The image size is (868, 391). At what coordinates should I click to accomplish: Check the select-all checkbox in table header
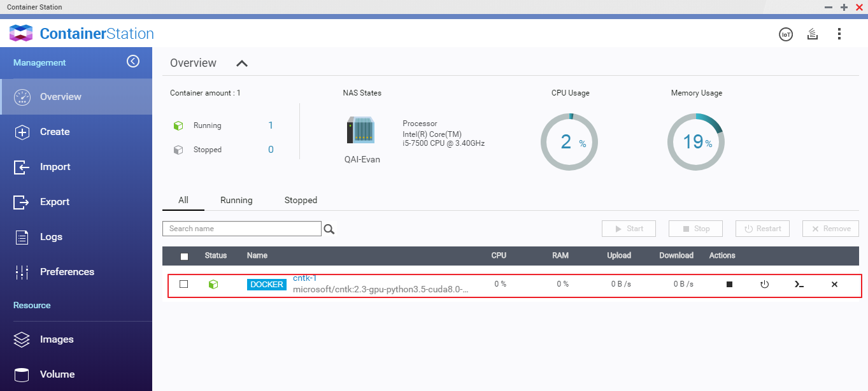pyautogui.click(x=184, y=255)
